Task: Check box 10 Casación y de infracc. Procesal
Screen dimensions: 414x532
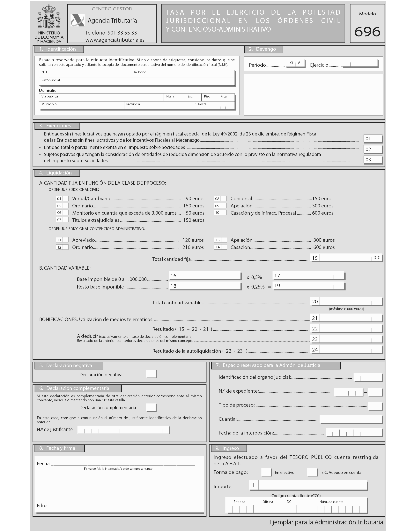Action: [x=224, y=212]
